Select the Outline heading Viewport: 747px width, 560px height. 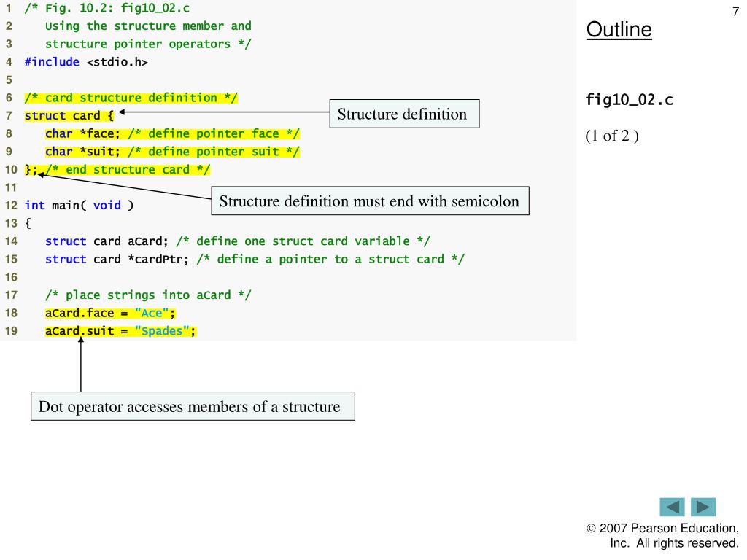coord(619,29)
